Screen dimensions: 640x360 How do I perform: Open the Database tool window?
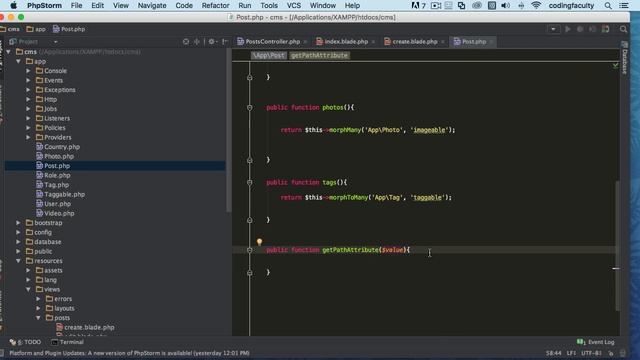click(624, 58)
